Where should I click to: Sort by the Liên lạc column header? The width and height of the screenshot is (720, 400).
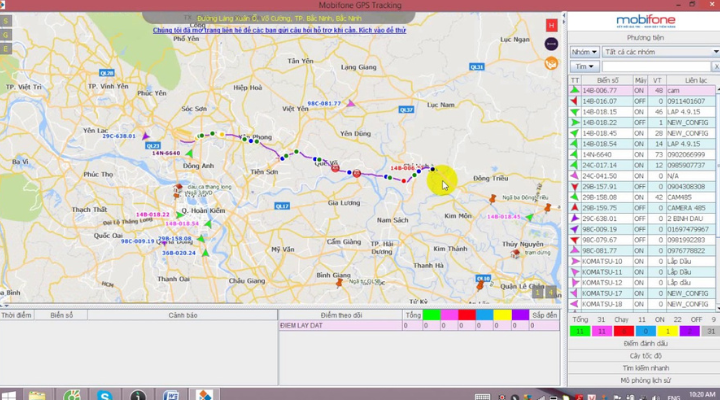click(x=696, y=80)
